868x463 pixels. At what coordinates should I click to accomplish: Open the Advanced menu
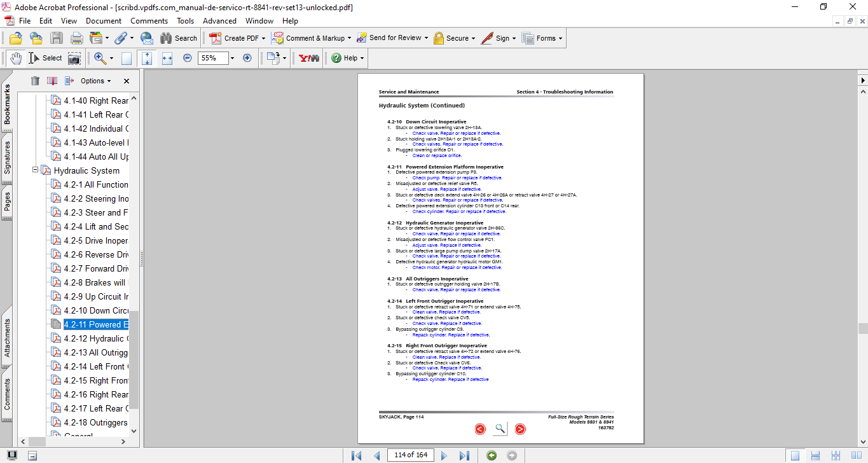[x=219, y=21]
